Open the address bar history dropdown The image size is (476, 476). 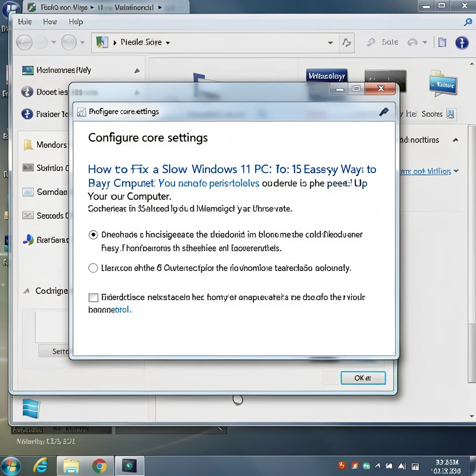pyautogui.click(x=331, y=43)
